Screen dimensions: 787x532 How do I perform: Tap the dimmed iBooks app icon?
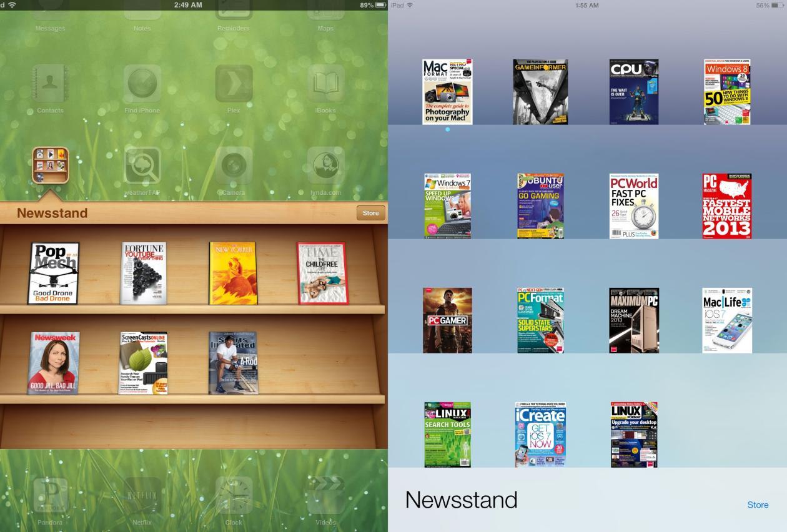click(x=325, y=83)
